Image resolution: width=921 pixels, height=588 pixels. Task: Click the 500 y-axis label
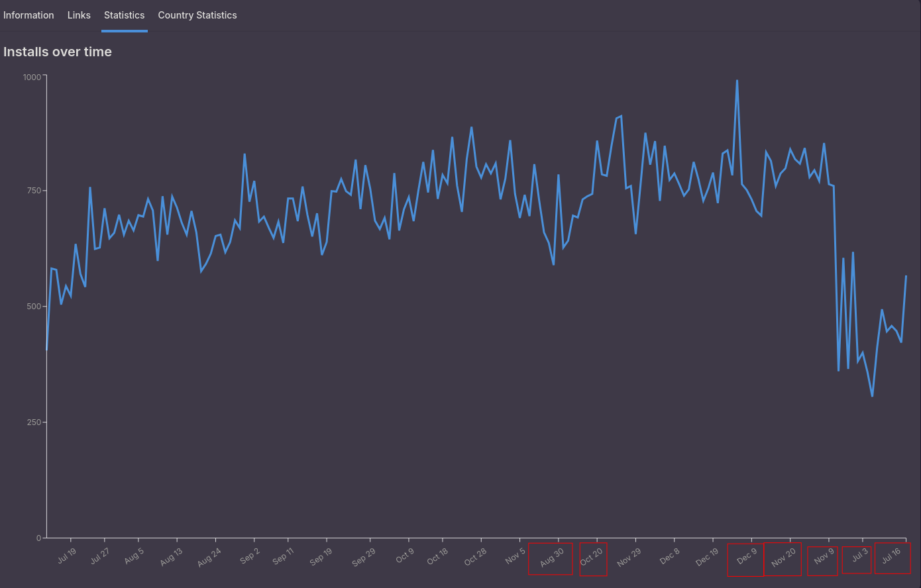(x=32, y=307)
